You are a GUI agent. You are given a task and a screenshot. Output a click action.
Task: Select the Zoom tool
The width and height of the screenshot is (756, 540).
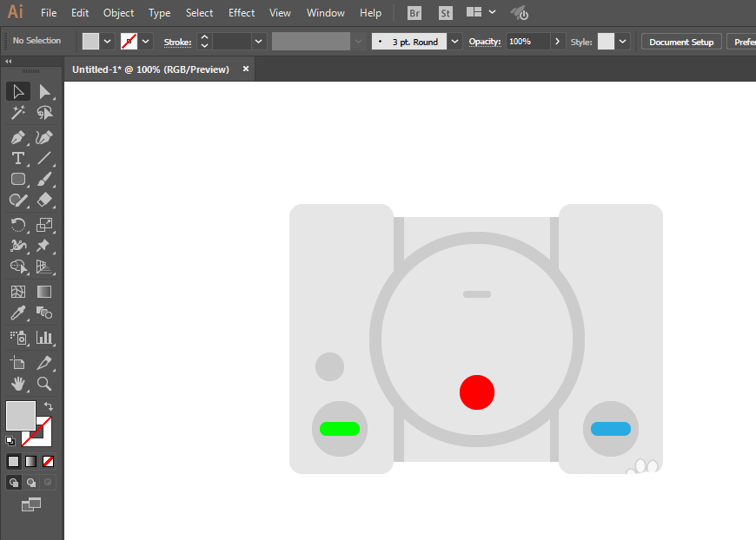pyautogui.click(x=44, y=384)
